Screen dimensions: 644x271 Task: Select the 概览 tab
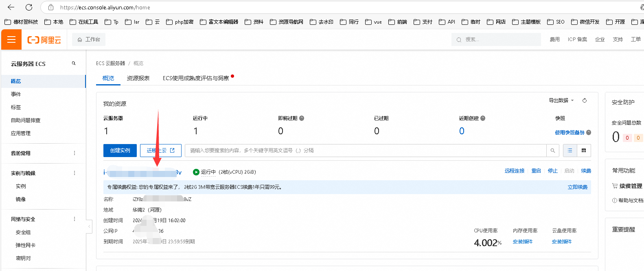click(108, 78)
